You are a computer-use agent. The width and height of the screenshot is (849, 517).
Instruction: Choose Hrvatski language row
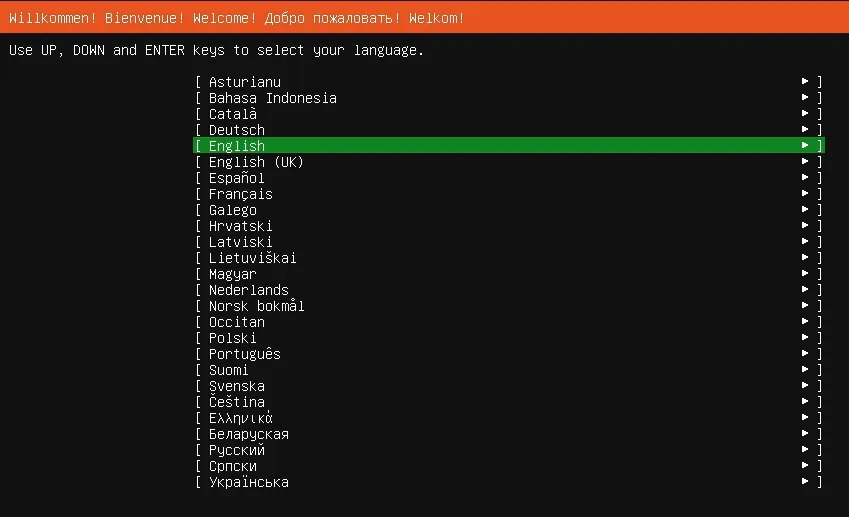509,226
